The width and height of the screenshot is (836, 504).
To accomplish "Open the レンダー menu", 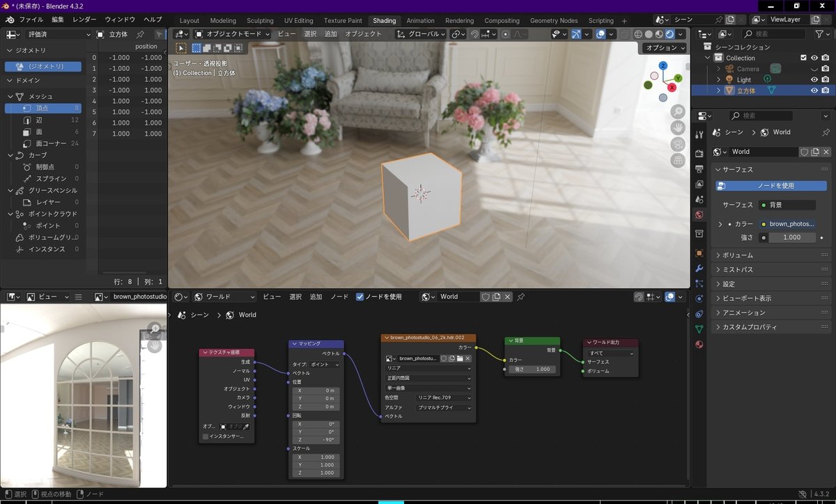I will (x=84, y=19).
